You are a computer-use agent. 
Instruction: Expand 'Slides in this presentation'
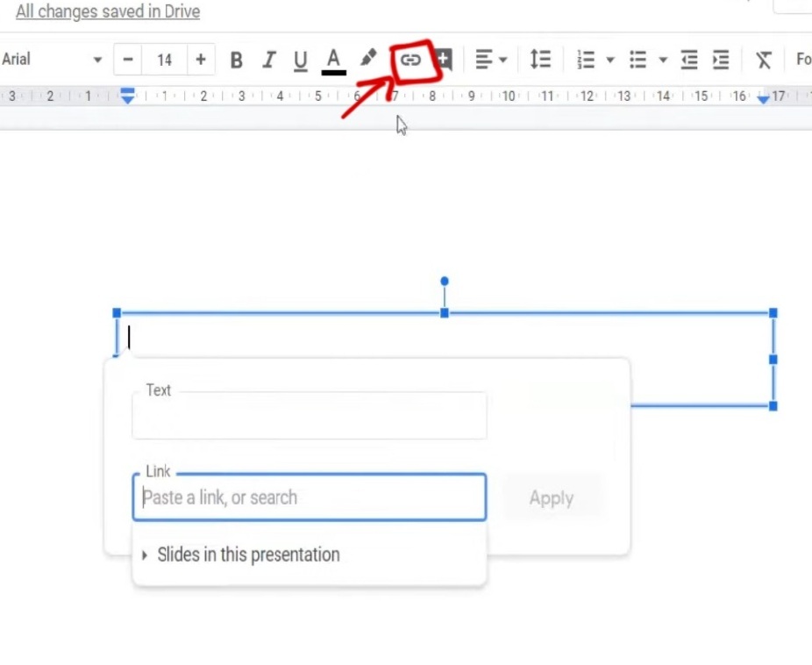[310, 554]
